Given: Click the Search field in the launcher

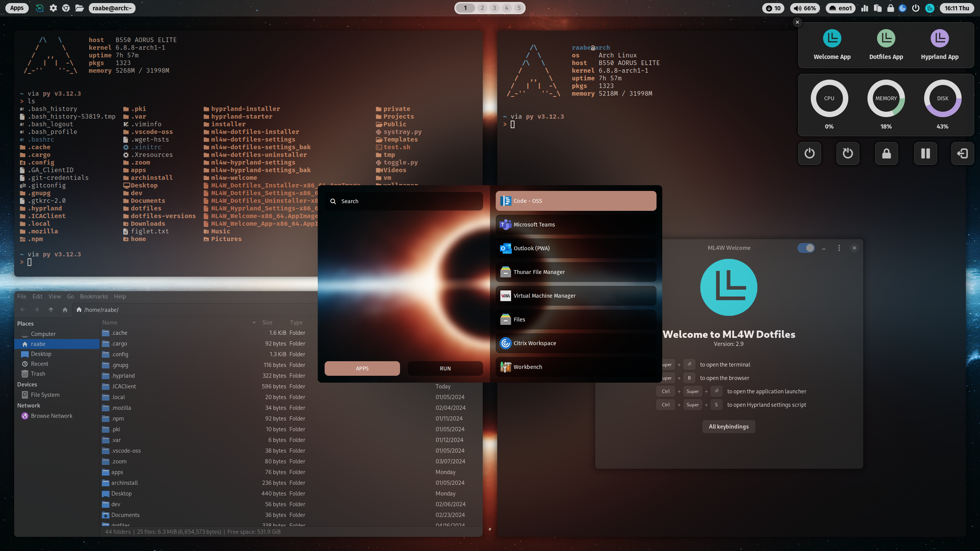Looking at the screenshot, I should pos(403,201).
